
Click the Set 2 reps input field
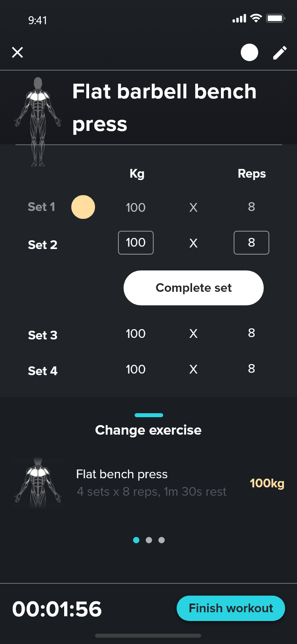(251, 243)
